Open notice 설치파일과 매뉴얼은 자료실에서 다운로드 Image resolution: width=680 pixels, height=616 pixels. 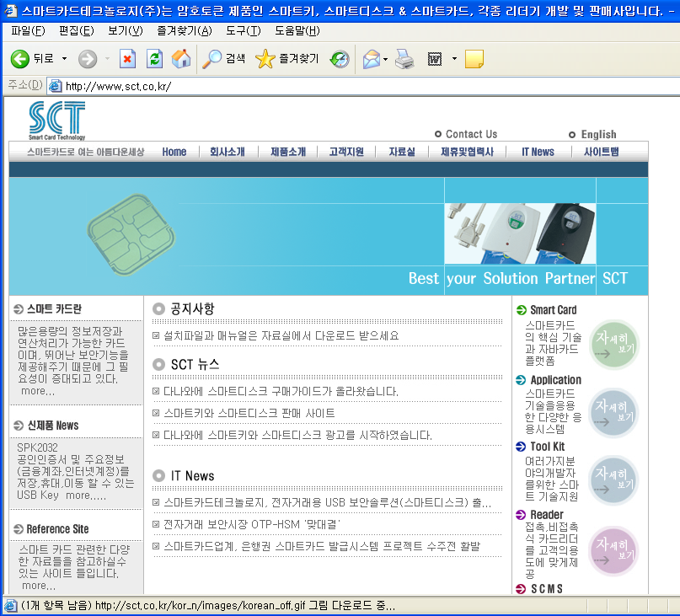tap(281, 335)
